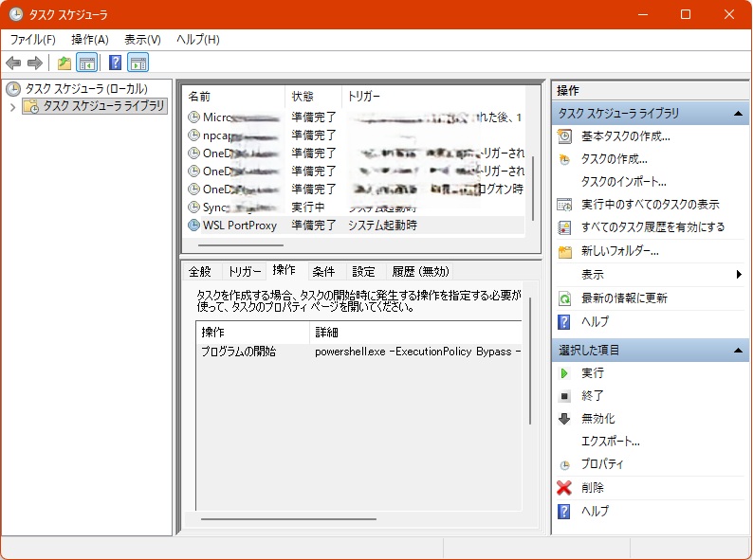Switch to the トリガー tab
Screen dimensions: 753x560
tap(244, 271)
